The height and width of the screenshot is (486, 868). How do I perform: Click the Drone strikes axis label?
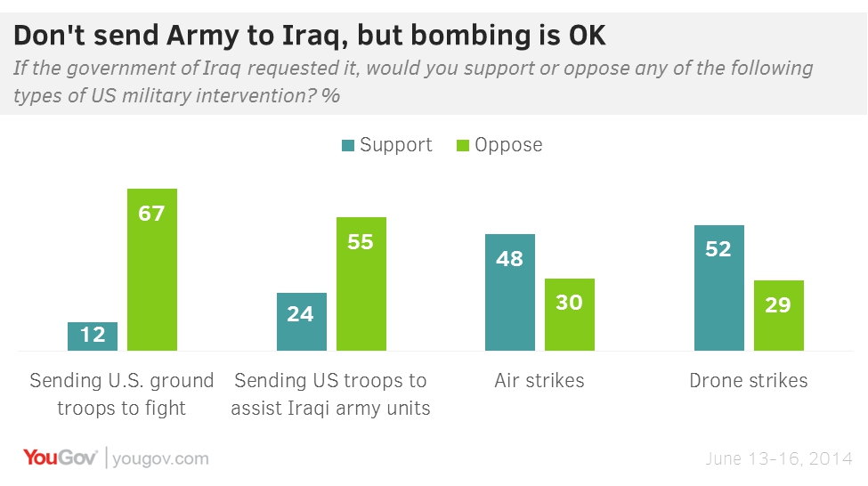coord(749,381)
